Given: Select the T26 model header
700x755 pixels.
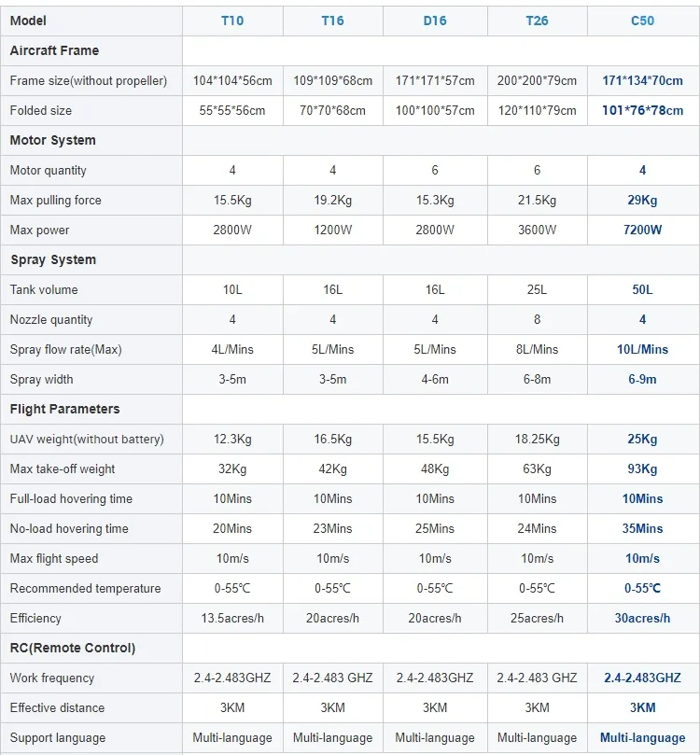Looking at the screenshot, I should [537, 21].
